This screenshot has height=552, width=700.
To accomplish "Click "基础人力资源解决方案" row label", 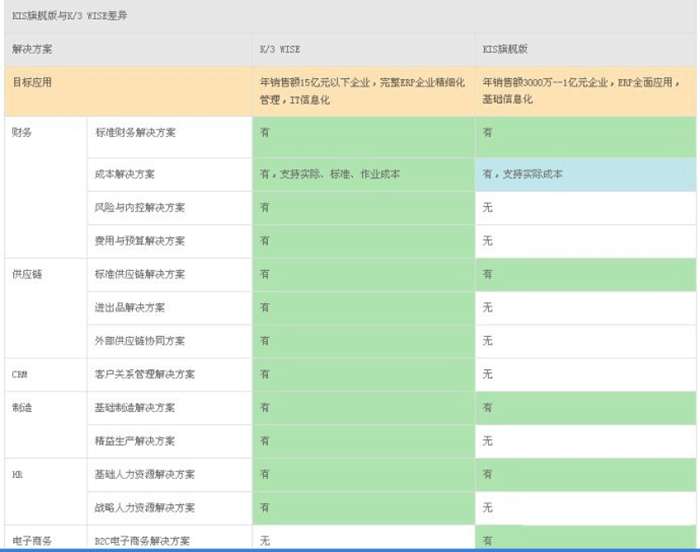I will pos(145,474).
